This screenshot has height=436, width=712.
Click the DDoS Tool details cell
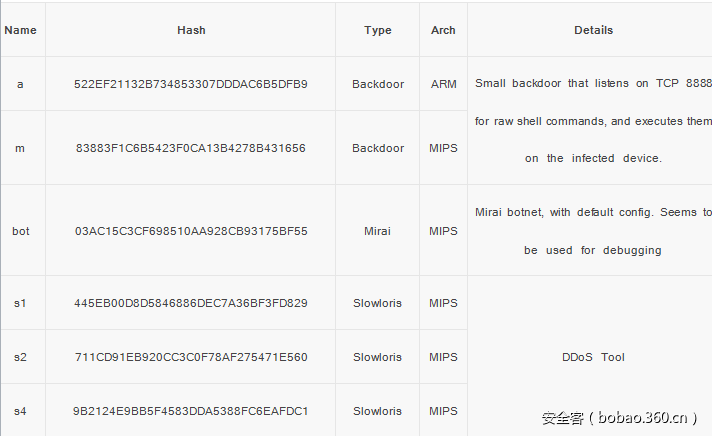[x=593, y=357]
